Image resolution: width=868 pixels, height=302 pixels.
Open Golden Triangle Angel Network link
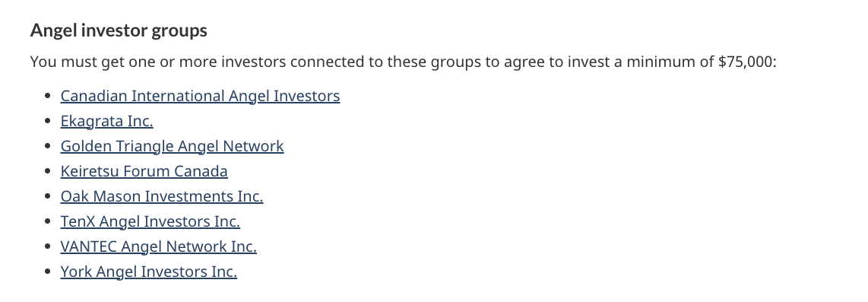click(x=173, y=146)
